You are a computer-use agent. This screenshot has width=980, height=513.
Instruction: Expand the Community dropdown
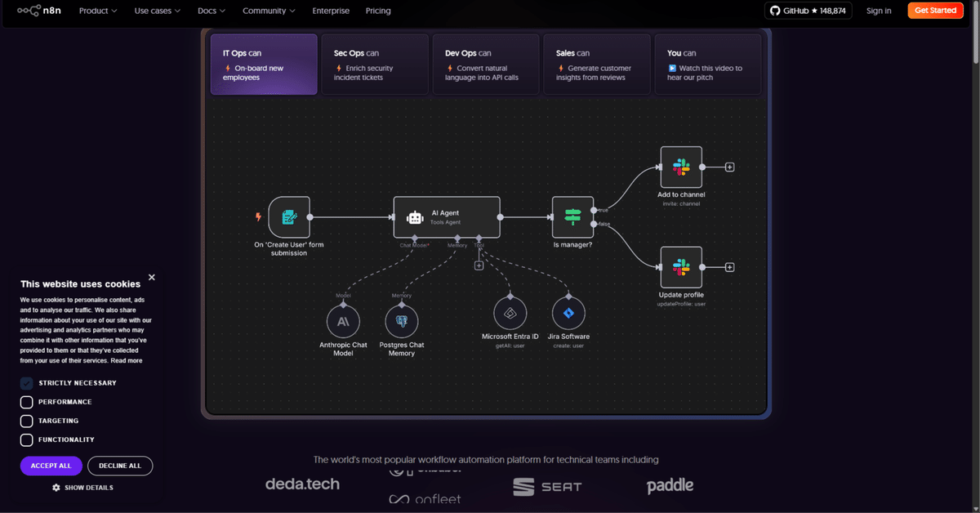click(x=269, y=11)
